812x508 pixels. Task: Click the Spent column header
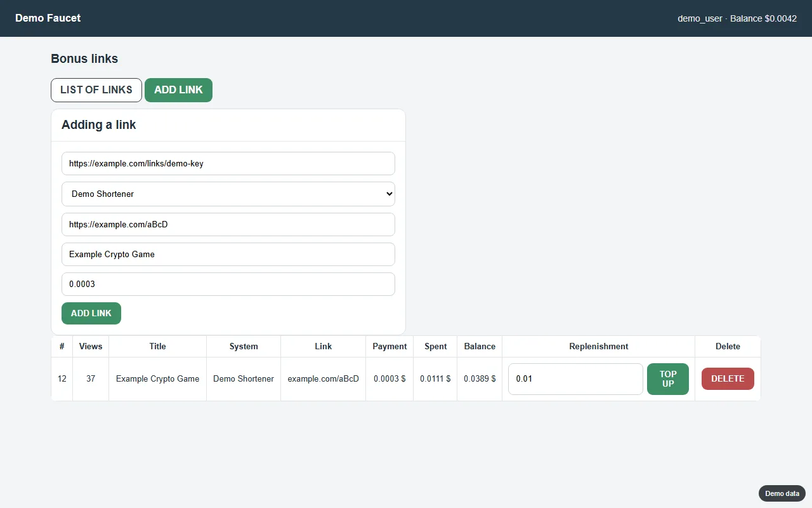coord(435,346)
